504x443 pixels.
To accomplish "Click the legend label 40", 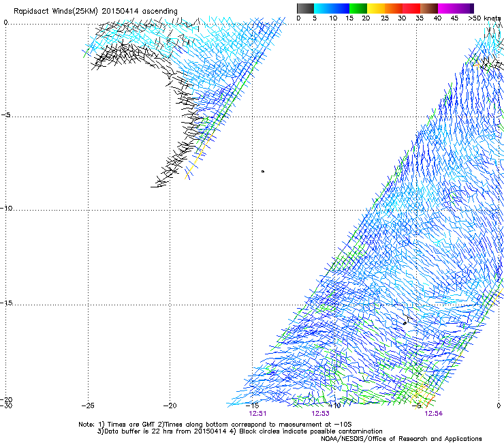I will point(437,18).
